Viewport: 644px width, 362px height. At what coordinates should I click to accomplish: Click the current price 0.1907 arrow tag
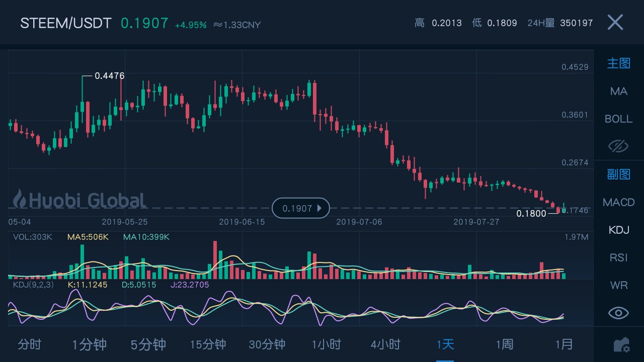300,208
